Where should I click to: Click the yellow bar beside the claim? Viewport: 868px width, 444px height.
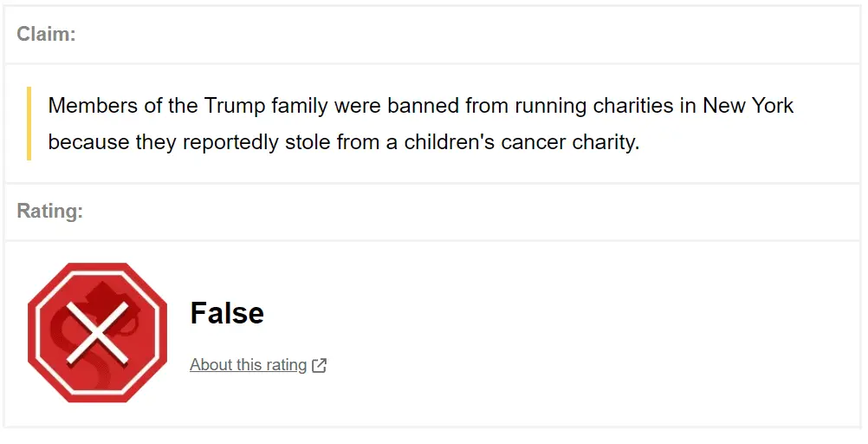coord(29,123)
